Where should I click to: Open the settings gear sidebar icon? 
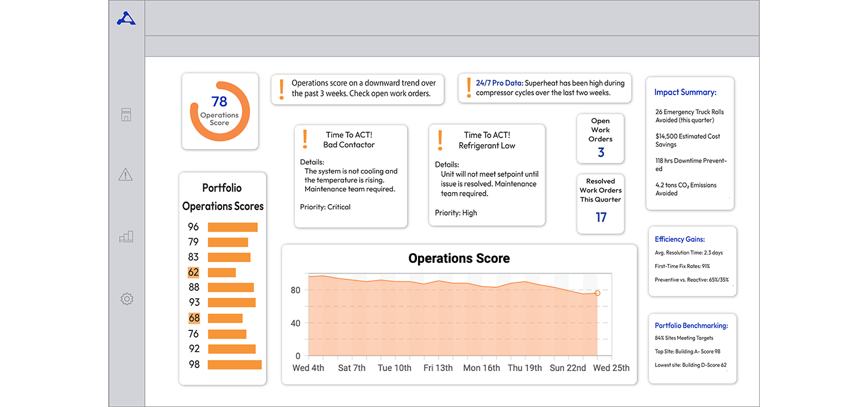tap(126, 299)
